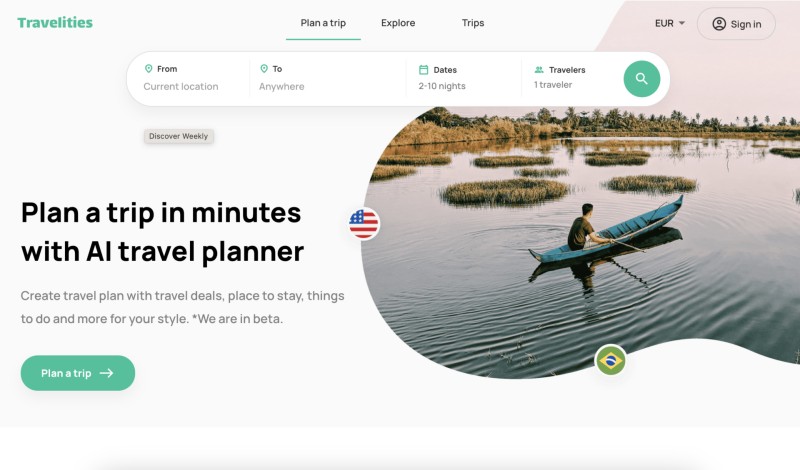Viewport: 800px width, 470px height.
Task: Open the EUR currency dropdown
Action: pos(669,23)
